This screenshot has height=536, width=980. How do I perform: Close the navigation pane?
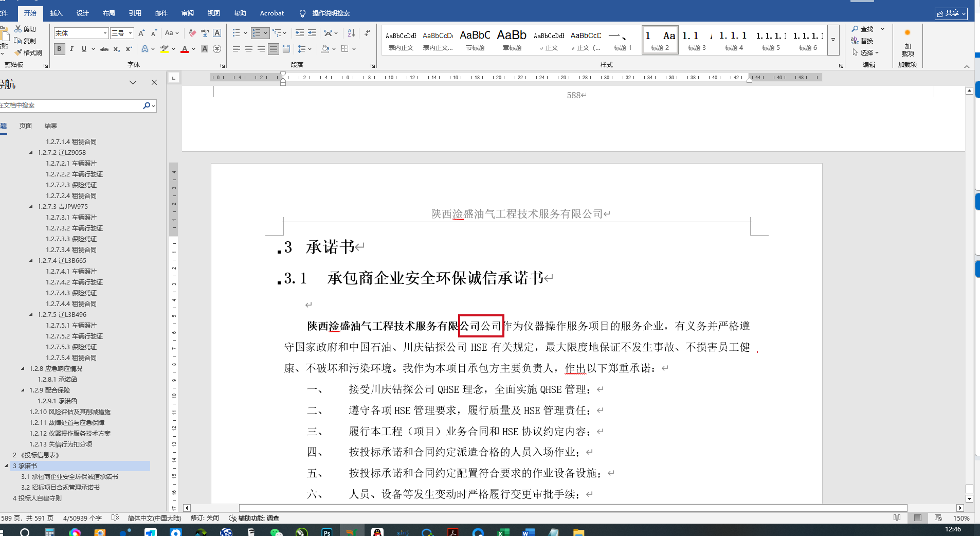click(154, 82)
